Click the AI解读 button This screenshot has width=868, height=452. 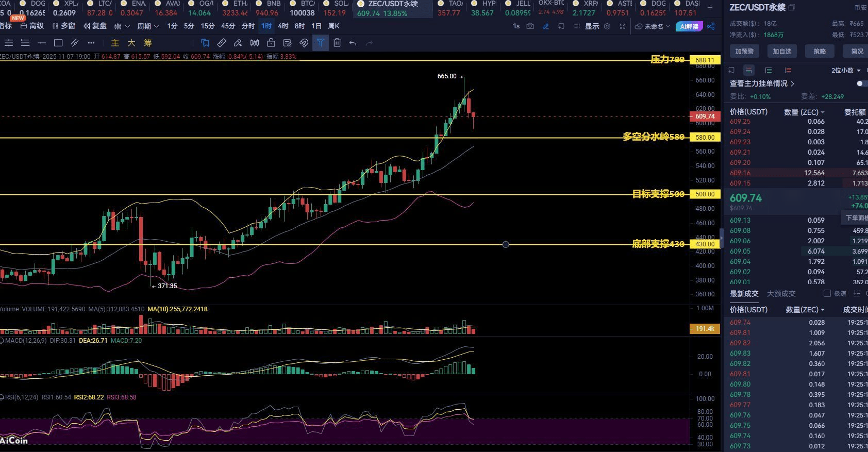(689, 26)
